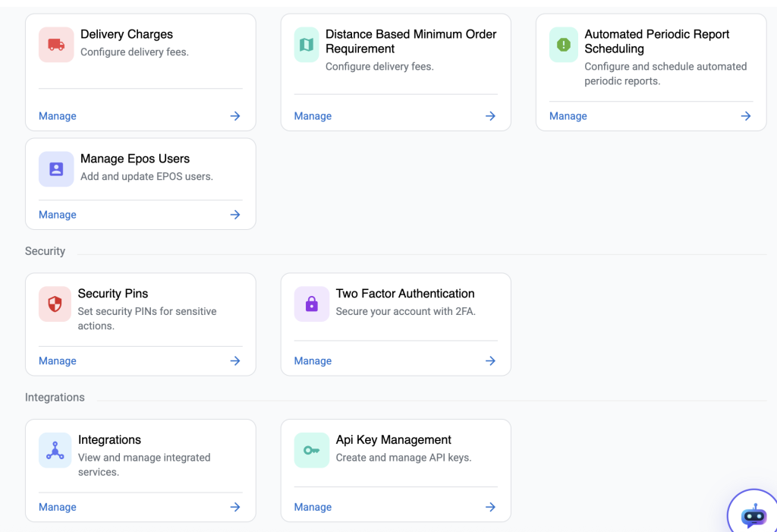Viewport: 777px width, 532px height.
Task: Select the Automated Periodic Report Scheduling title
Action: coord(656,41)
